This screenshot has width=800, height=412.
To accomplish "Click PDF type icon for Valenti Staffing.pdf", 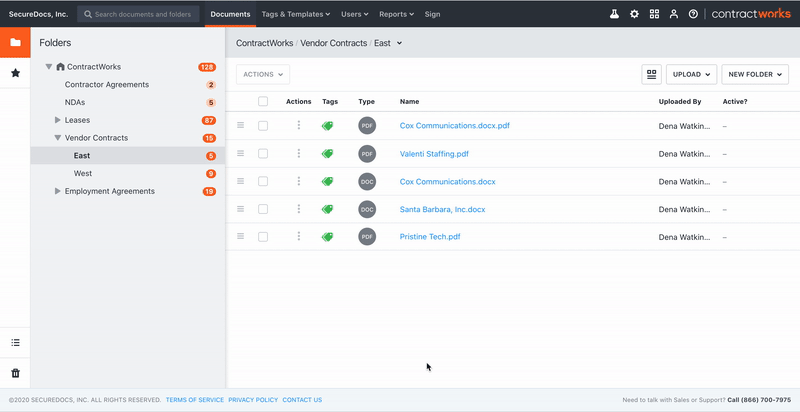I will click(x=367, y=153).
